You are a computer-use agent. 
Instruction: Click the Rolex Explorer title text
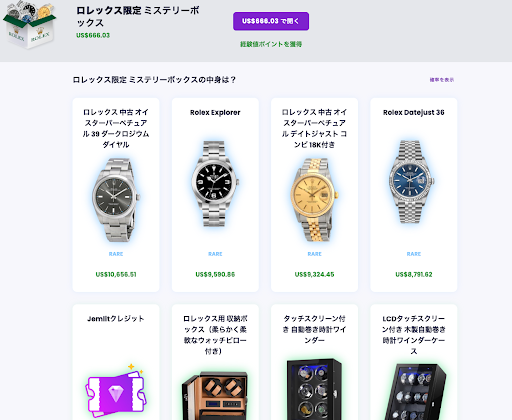click(215, 112)
